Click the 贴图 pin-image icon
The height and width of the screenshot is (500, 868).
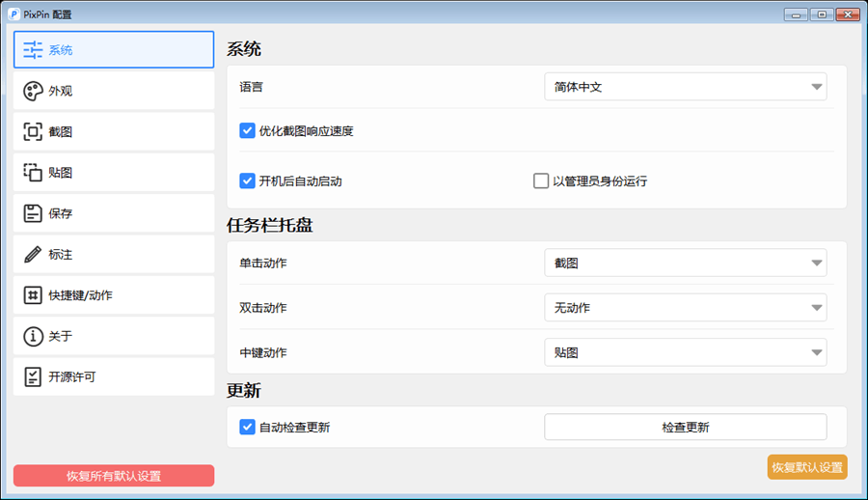[x=33, y=173]
